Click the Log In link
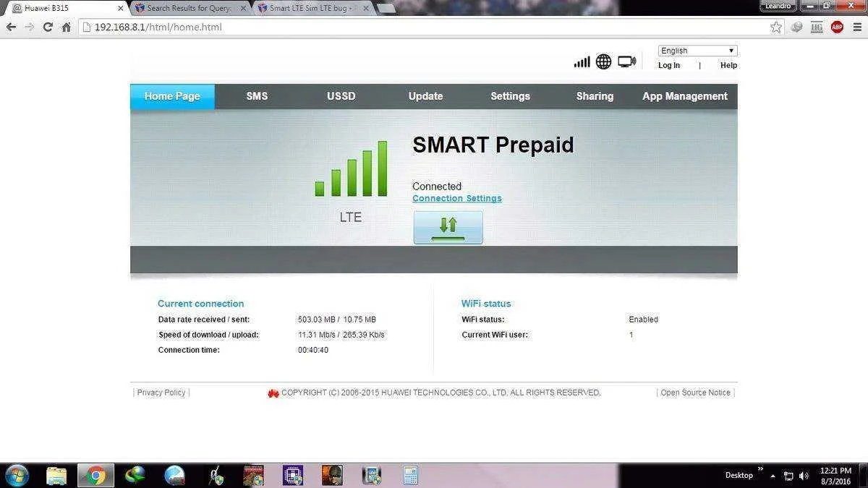868x488 pixels. tap(669, 65)
